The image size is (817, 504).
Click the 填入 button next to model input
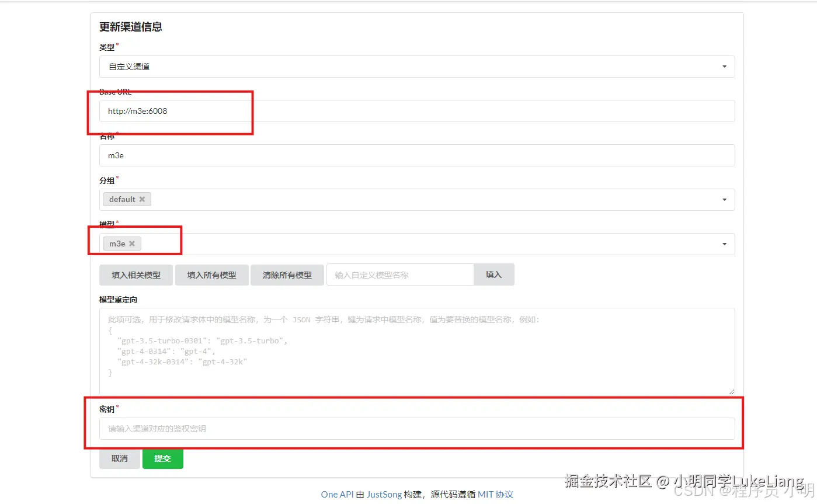click(493, 274)
